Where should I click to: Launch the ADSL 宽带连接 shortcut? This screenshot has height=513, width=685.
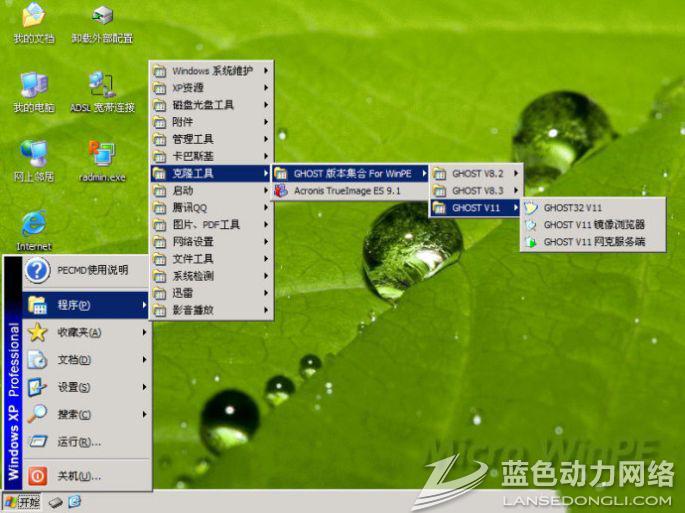tap(102, 86)
